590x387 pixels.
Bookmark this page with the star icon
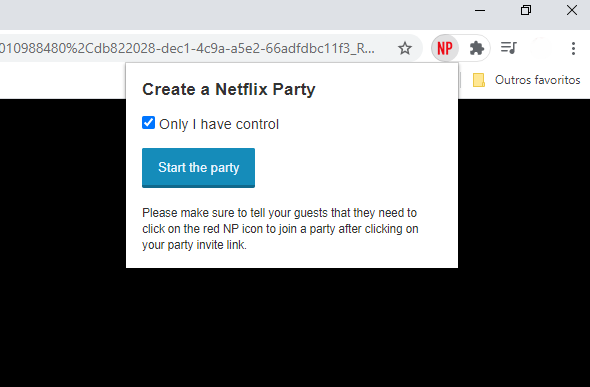[405, 48]
